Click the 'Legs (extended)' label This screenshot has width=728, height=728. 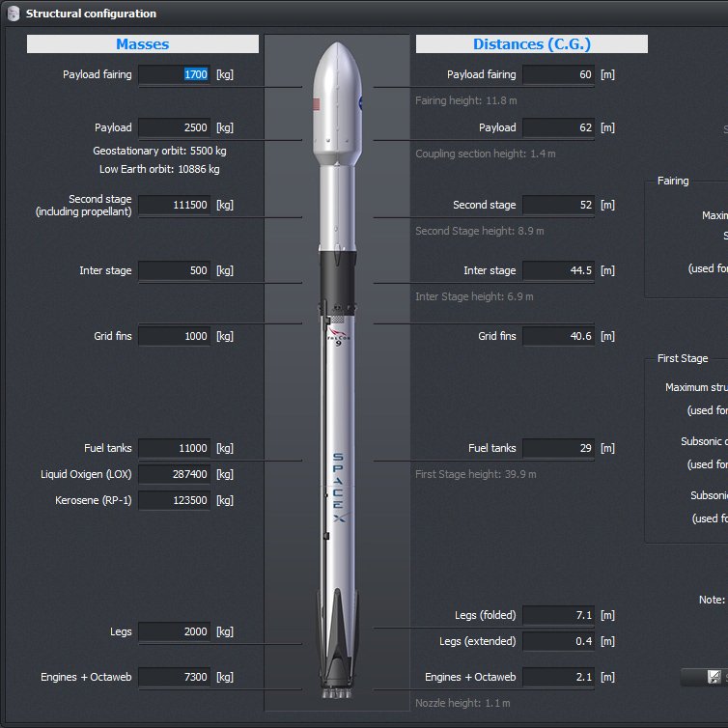478,641
